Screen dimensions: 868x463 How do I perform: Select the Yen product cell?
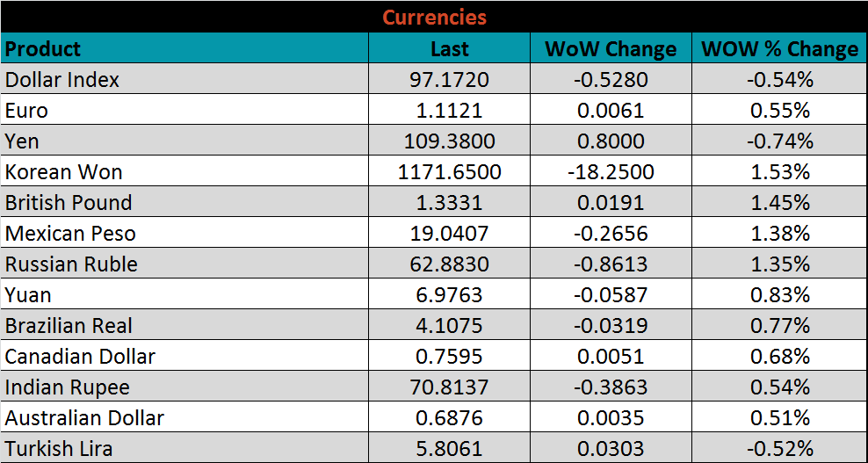pyautogui.click(x=23, y=141)
